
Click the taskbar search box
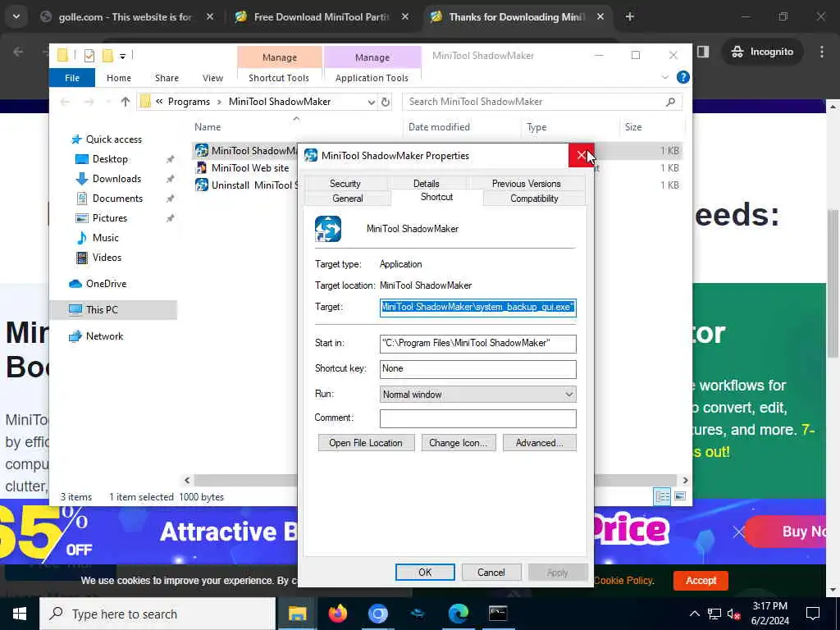[x=158, y=614]
